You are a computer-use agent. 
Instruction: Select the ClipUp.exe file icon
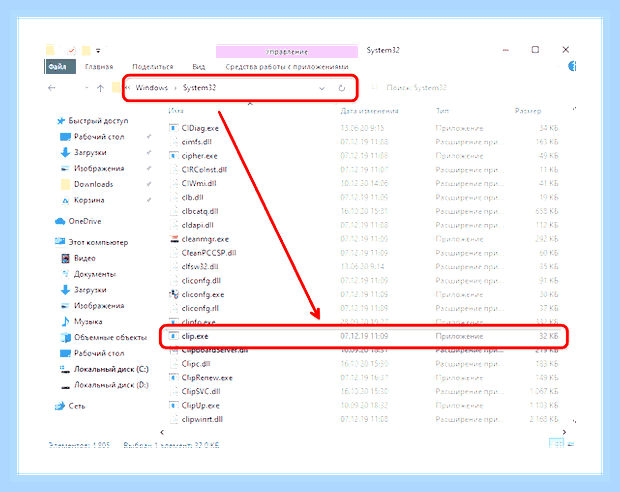(173, 405)
